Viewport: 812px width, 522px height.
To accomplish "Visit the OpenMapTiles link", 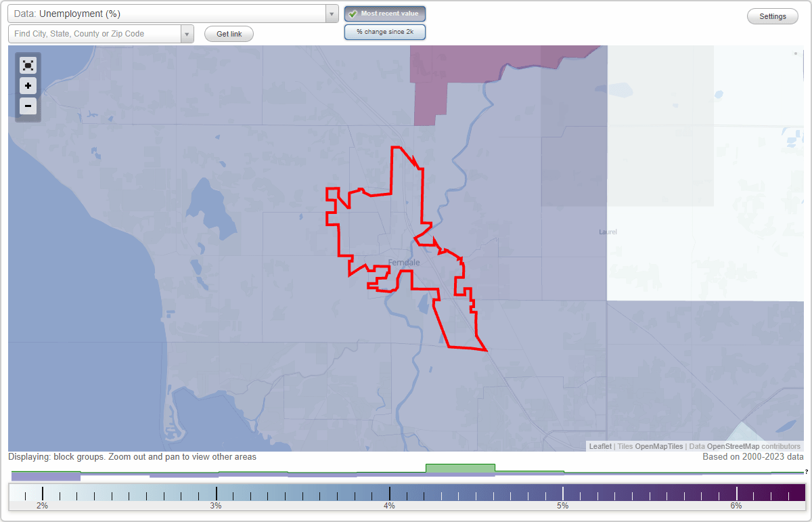I will (660, 446).
